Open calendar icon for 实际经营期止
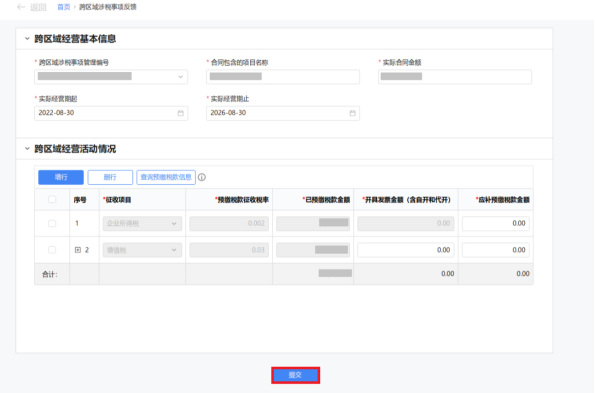Screen dimensions: 595x393 (353, 113)
